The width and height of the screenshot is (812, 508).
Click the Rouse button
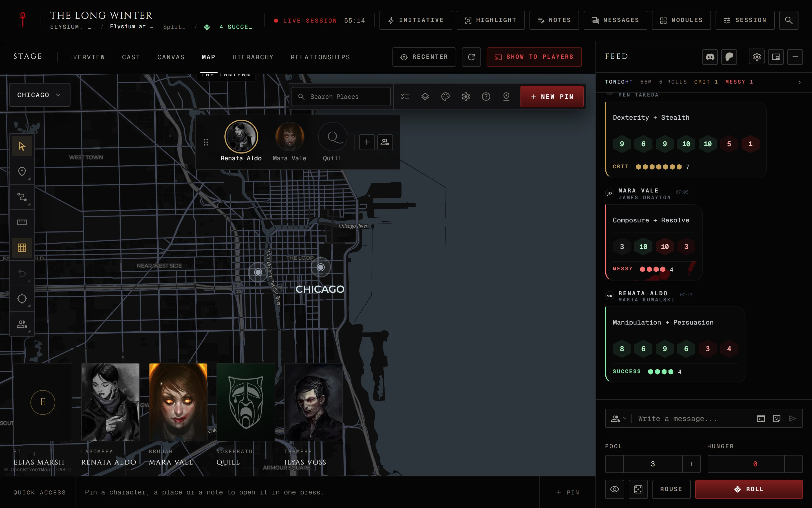[671, 489]
